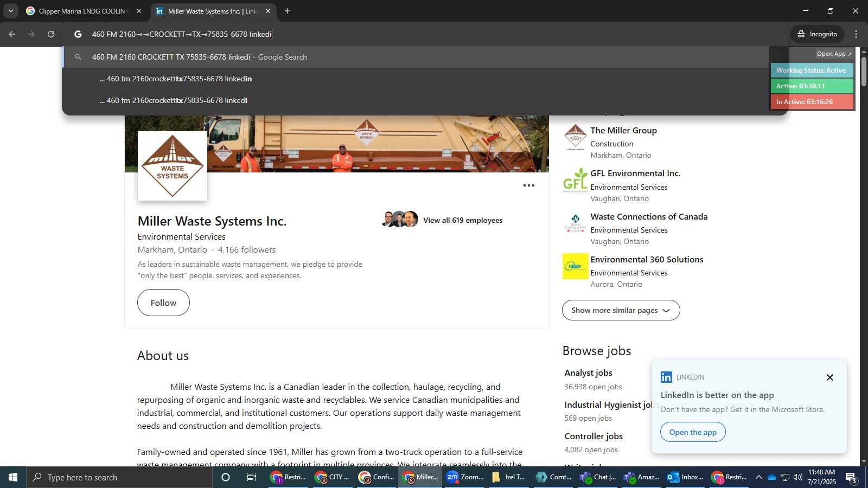This screenshot has width=868, height=488.
Task: Click the Open App link
Action: [x=834, y=54]
